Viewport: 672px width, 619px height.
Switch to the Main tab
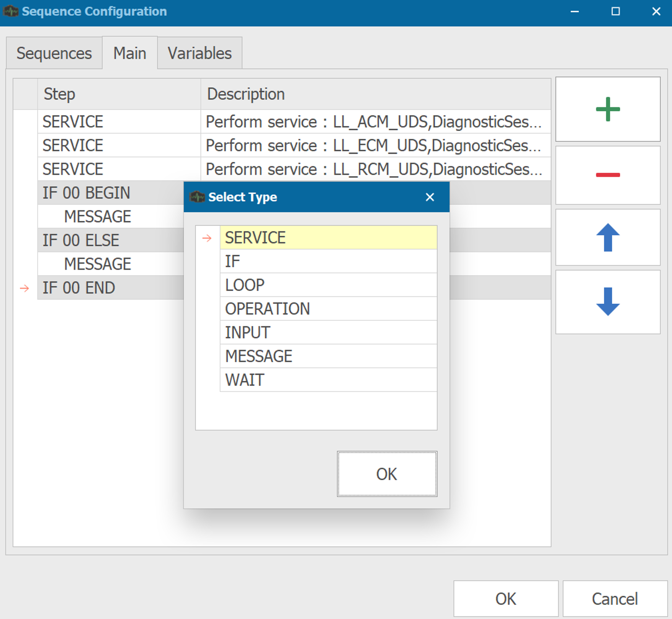click(130, 53)
